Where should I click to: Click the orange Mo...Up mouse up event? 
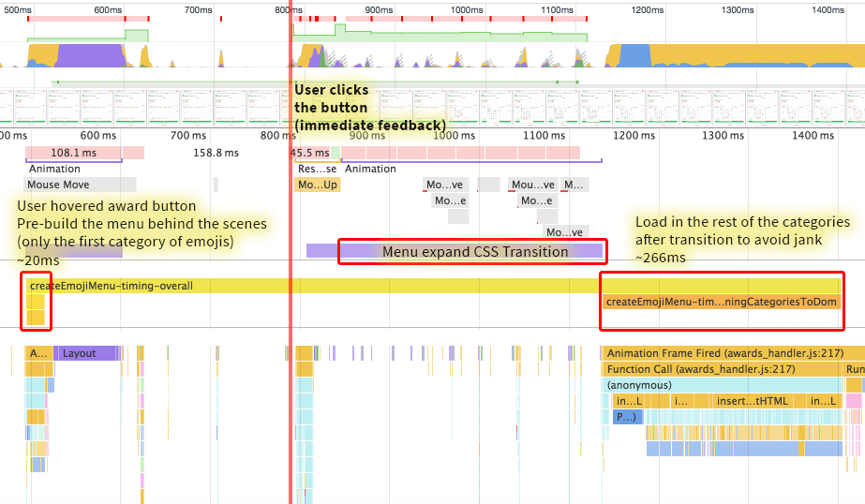317,185
